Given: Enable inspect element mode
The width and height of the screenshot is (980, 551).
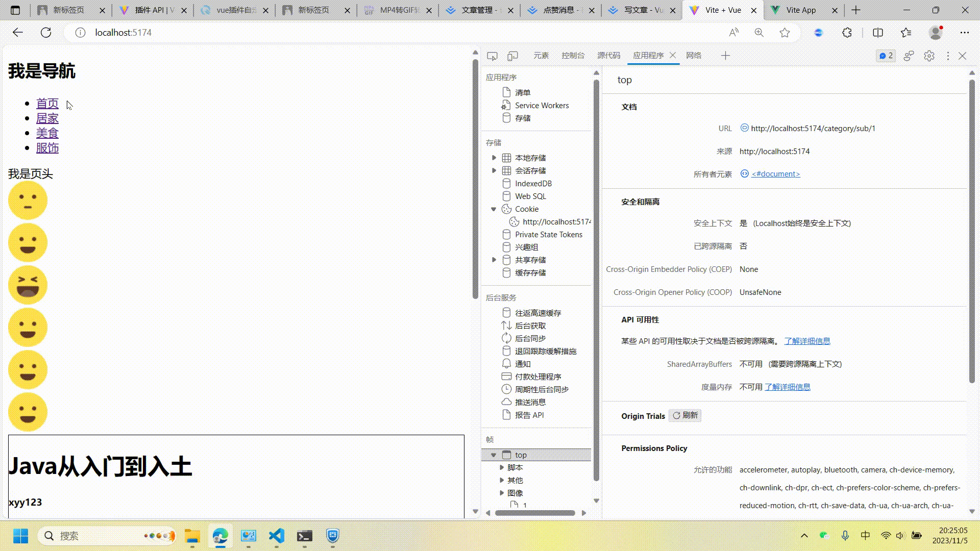Looking at the screenshot, I should [x=492, y=56].
